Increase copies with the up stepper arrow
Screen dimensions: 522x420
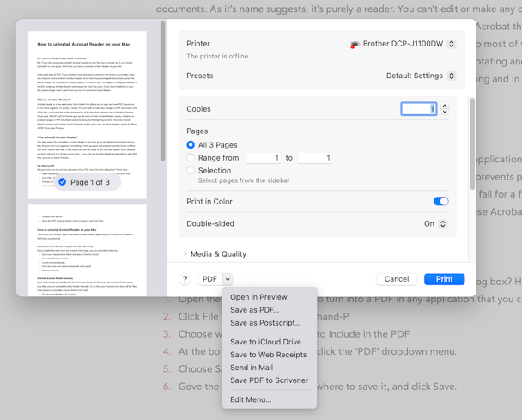(445, 106)
